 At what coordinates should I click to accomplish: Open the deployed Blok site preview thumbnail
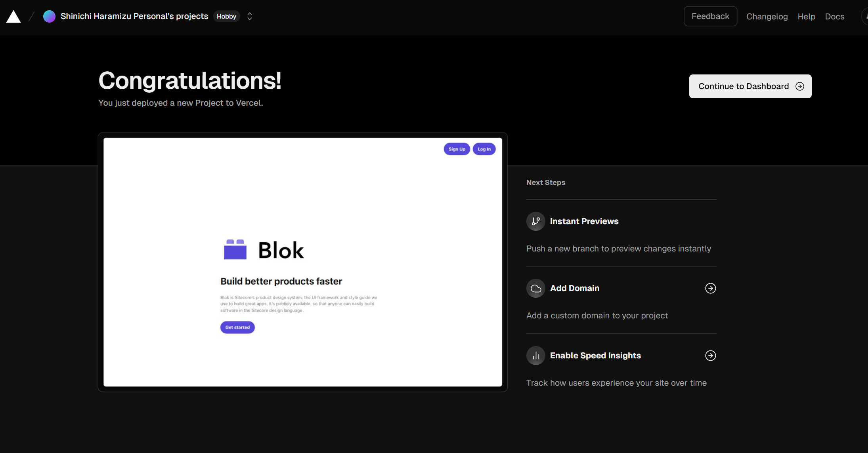[x=303, y=262]
